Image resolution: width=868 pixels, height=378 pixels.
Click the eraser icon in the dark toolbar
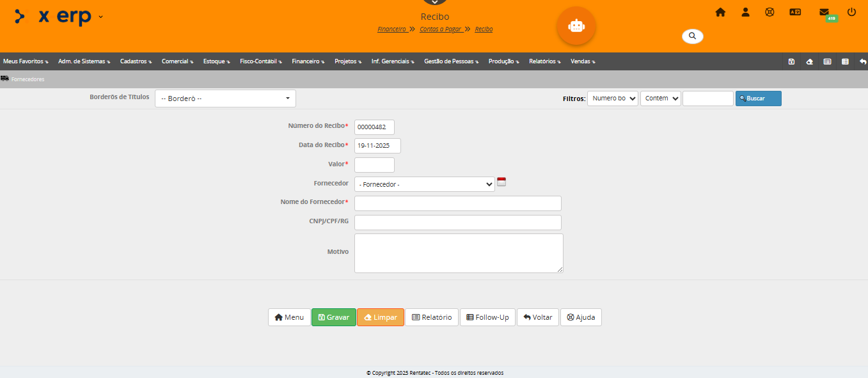click(x=809, y=61)
